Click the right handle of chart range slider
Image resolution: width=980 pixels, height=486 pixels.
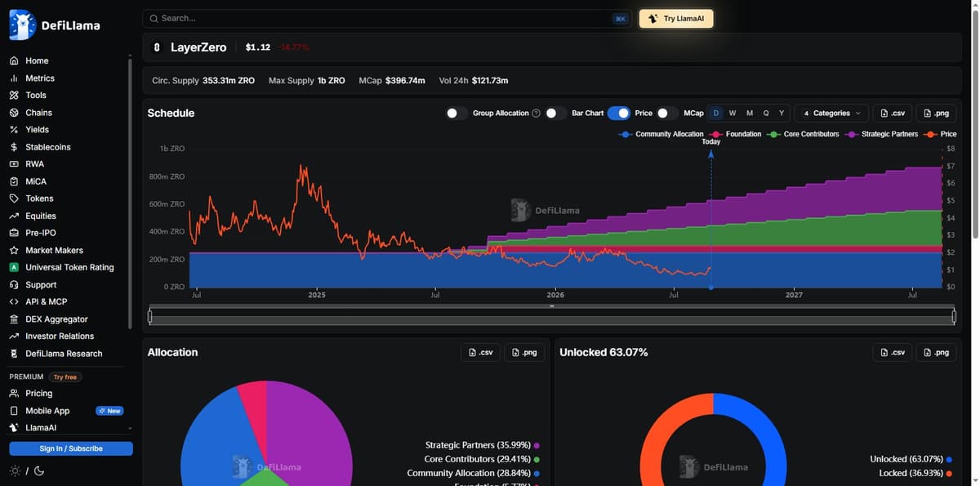tap(954, 316)
